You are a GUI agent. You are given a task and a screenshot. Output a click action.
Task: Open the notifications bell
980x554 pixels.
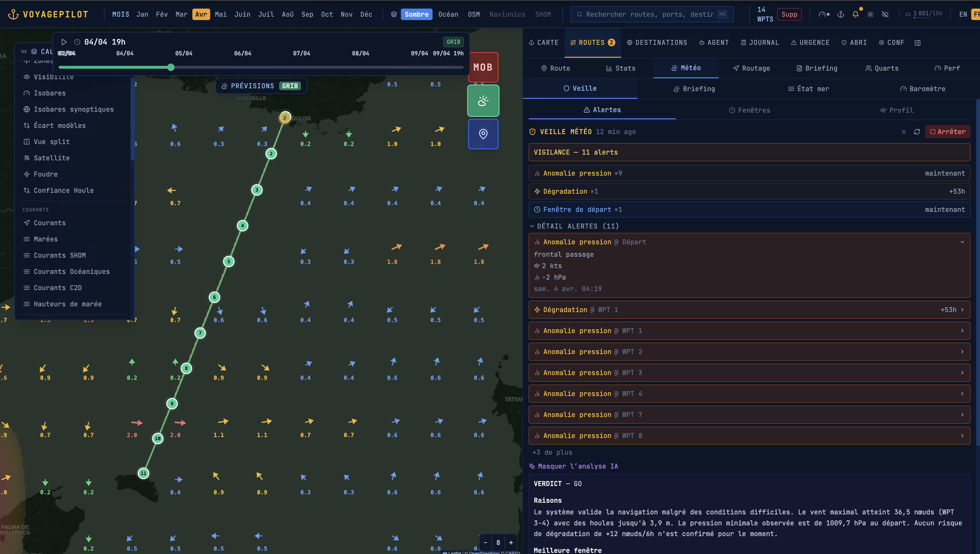[856, 15]
